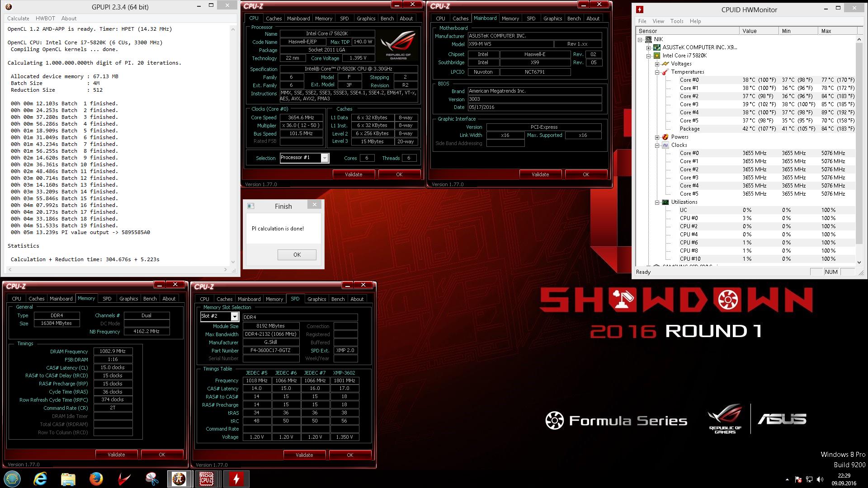Open Bench tab in the SPD CPU-Z window
Viewport: 868px width, 488px height.
pyautogui.click(x=338, y=299)
